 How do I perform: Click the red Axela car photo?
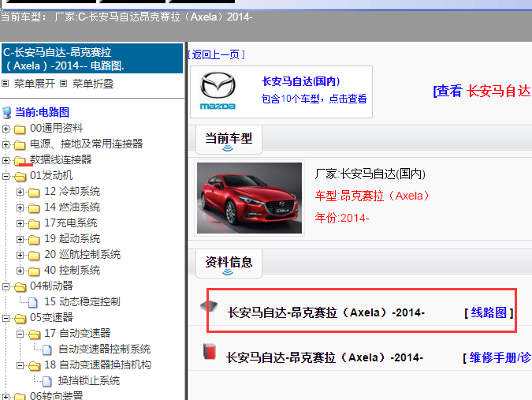click(249, 198)
